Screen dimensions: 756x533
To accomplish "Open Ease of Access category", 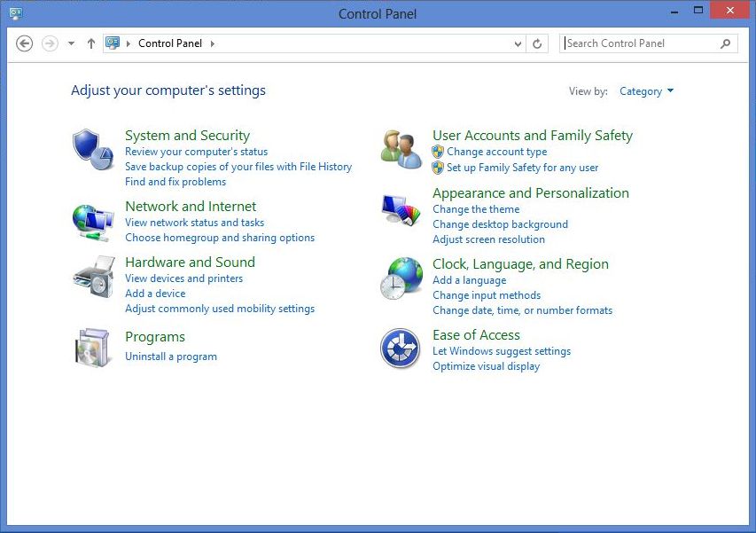I will pos(476,334).
